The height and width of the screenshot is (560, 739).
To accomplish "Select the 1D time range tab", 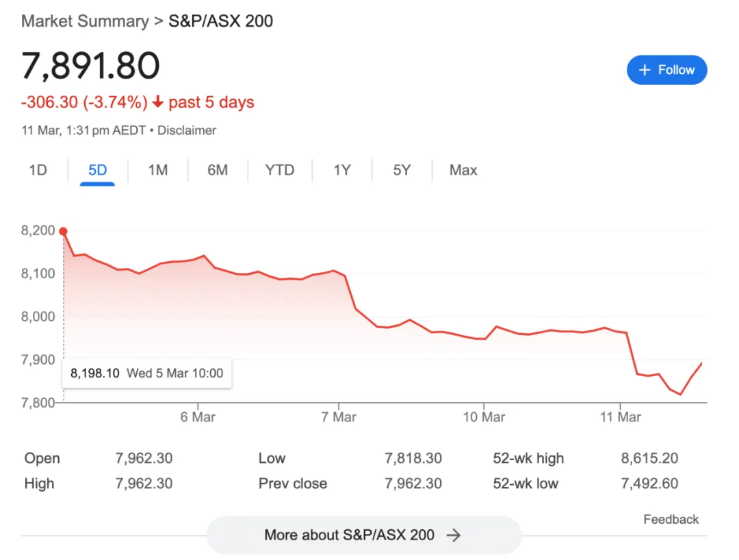I will tap(38, 170).
